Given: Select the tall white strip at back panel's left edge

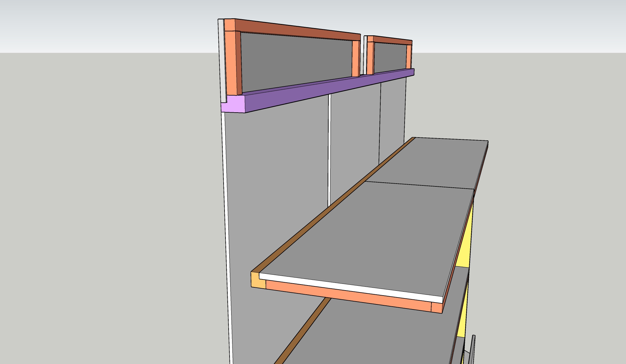Looking at the screenshot, I should 227,238.
